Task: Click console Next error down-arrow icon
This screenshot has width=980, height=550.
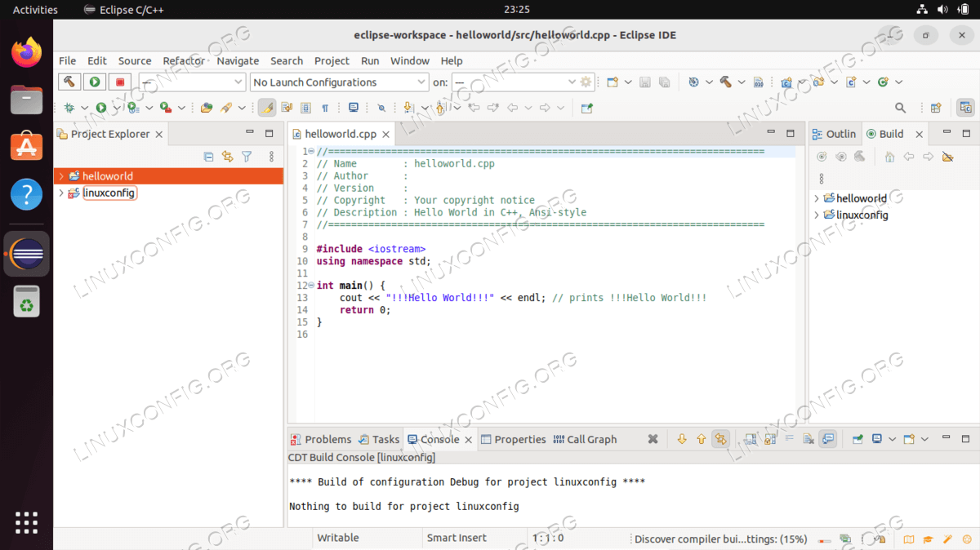Action: [x=682, y=439]
